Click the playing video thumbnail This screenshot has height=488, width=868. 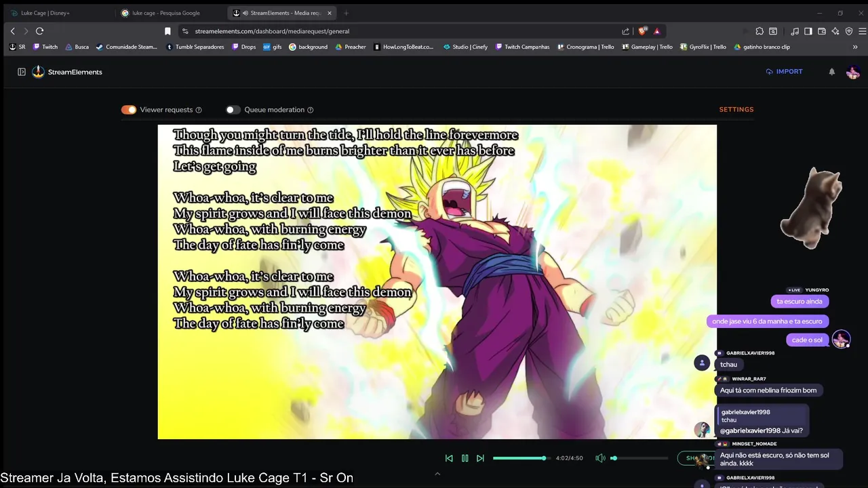437,282
